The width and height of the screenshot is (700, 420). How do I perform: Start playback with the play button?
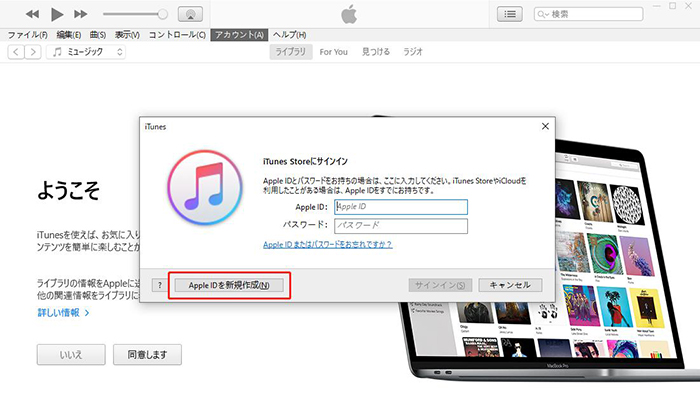57,14
